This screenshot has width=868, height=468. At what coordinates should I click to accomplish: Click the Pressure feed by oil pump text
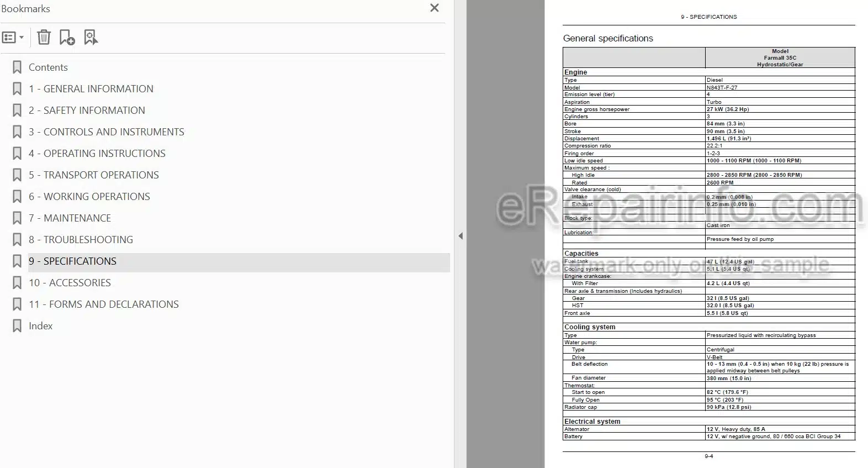pyautogui.click(x=740, y=239)
